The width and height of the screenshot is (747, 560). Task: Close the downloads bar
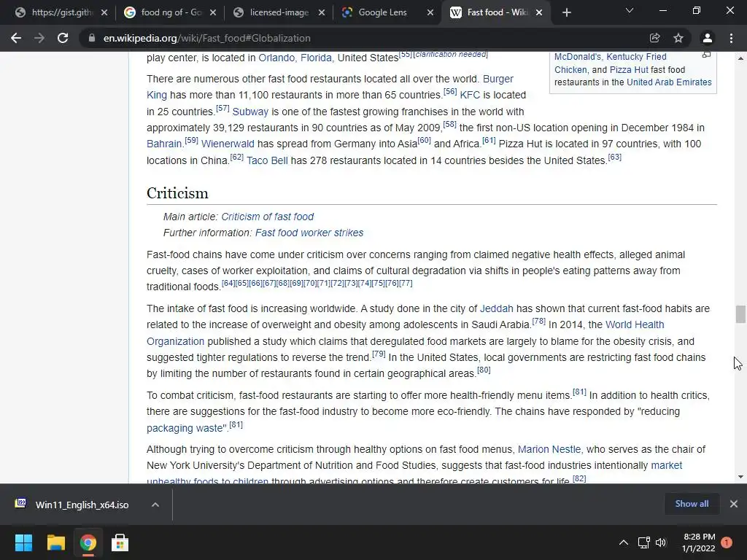(734, 504)
